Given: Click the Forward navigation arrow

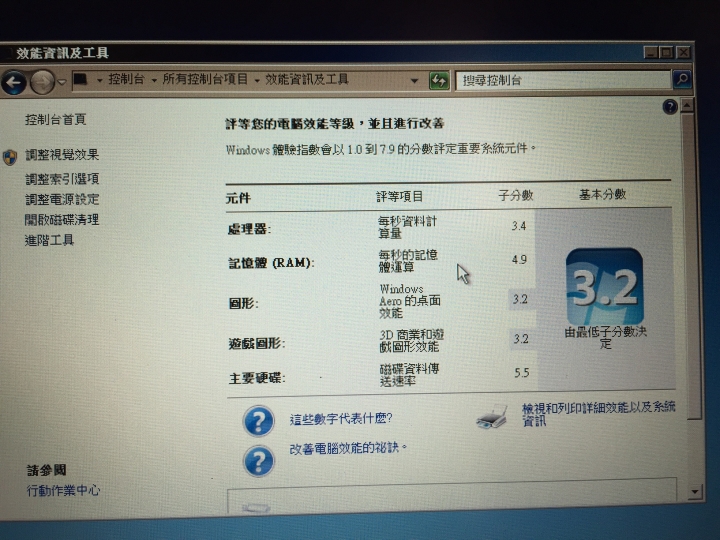Looking at the screenshot, I should tap(42, 82).
